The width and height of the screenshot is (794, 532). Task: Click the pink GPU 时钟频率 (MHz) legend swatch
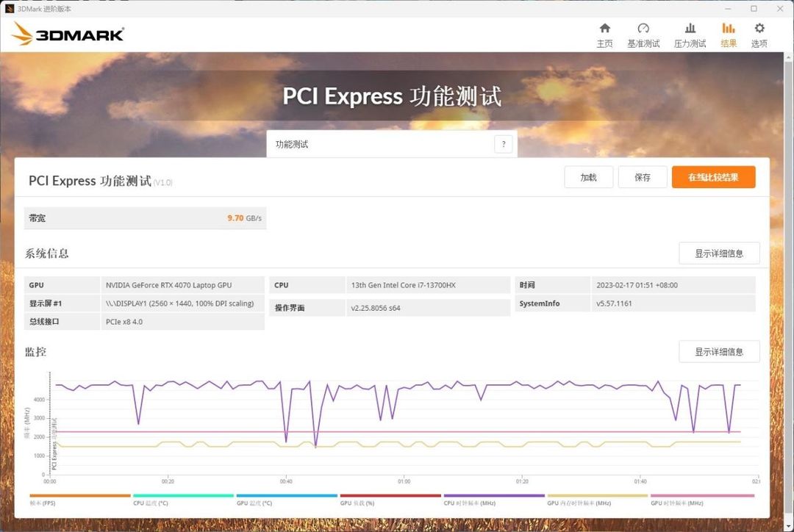click(x=702, y=495)
